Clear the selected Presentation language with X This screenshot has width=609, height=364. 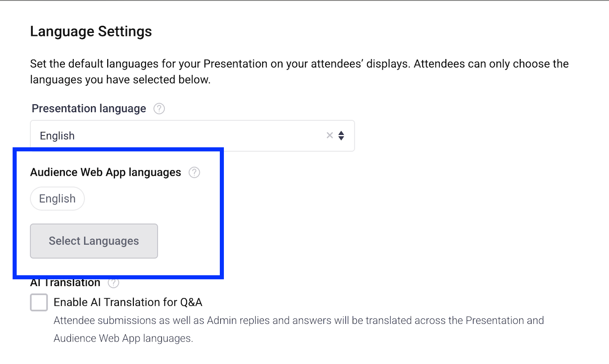330,136
